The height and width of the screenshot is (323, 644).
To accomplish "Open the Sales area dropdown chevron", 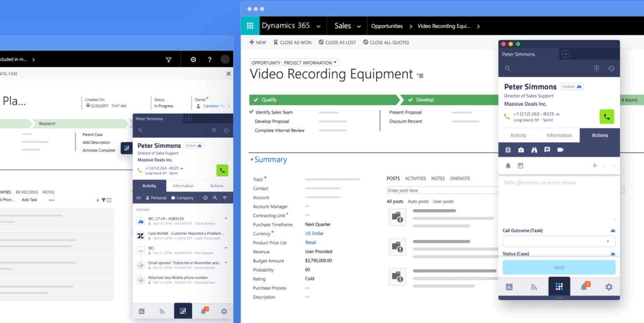I will coord(359,27).
